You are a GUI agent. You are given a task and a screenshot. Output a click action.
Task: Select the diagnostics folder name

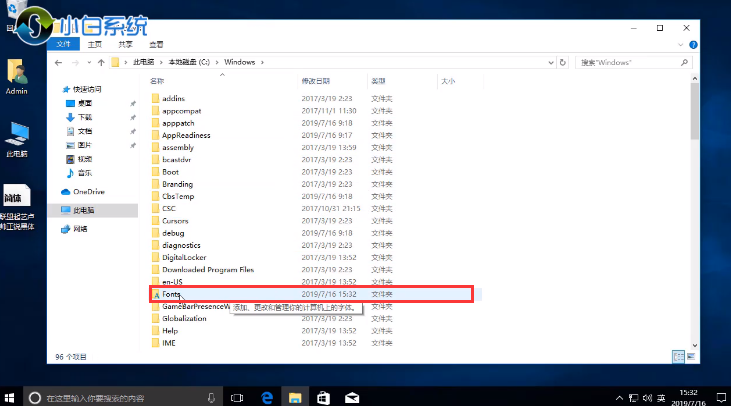pos(181,245)
